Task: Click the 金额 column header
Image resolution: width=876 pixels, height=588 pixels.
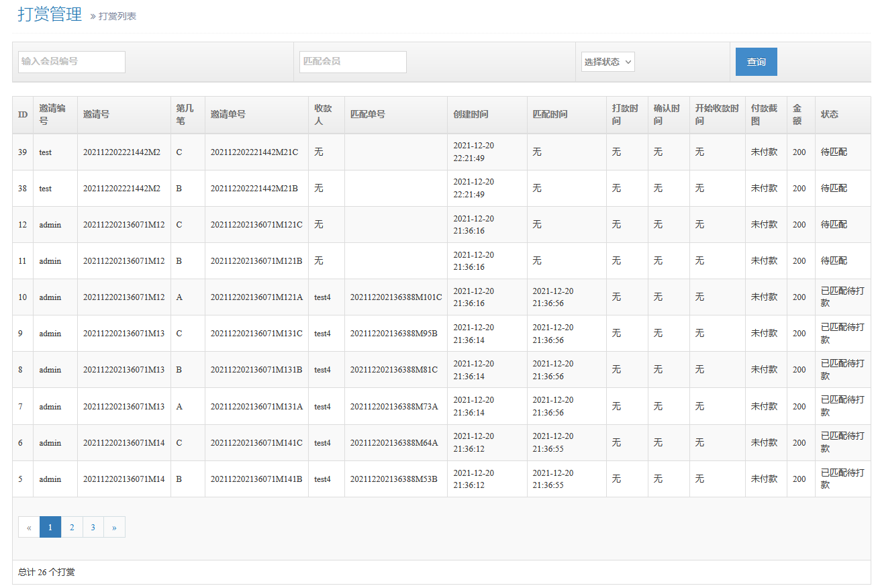Action: tap(797, 115)
